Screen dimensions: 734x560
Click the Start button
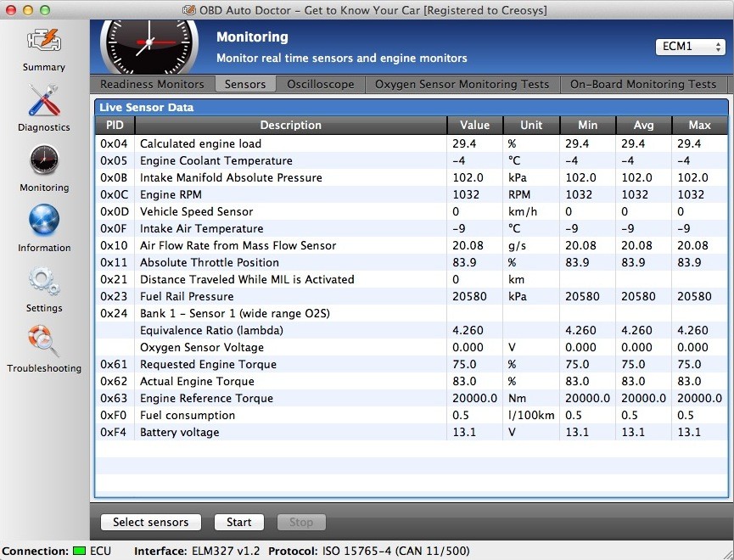(x=238, y=523)
